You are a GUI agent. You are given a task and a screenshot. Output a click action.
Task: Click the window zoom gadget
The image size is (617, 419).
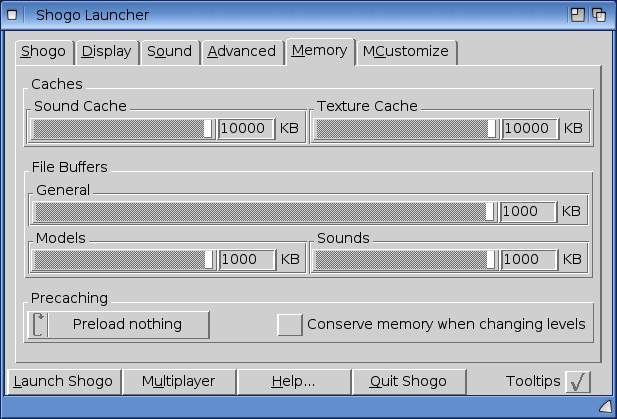pos(578,15)
